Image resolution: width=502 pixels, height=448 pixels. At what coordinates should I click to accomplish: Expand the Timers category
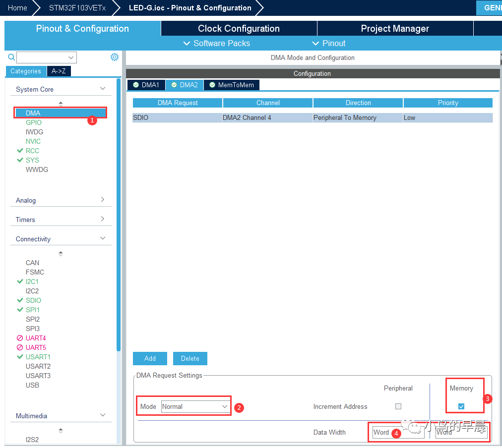point(103,219)
